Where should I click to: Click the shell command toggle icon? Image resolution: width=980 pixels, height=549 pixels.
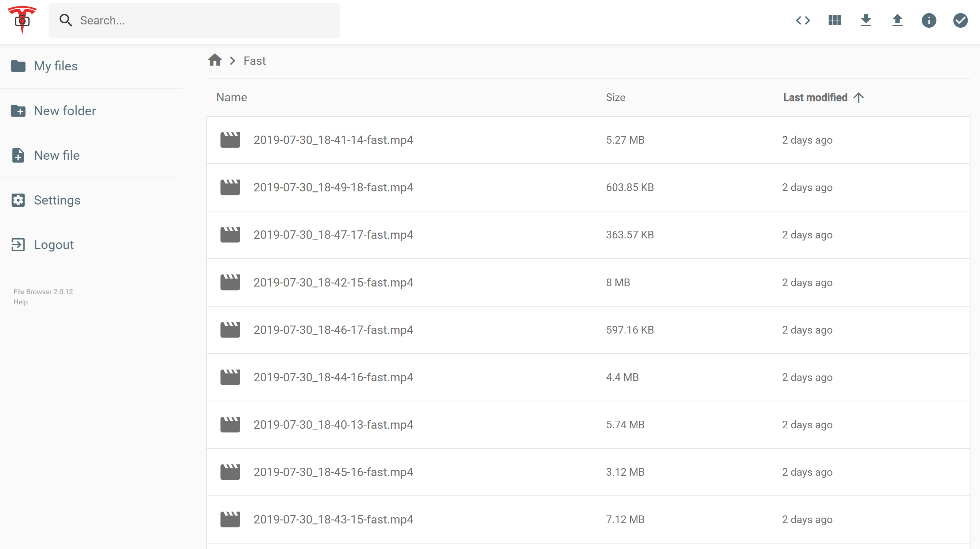(x=803, y=20)
